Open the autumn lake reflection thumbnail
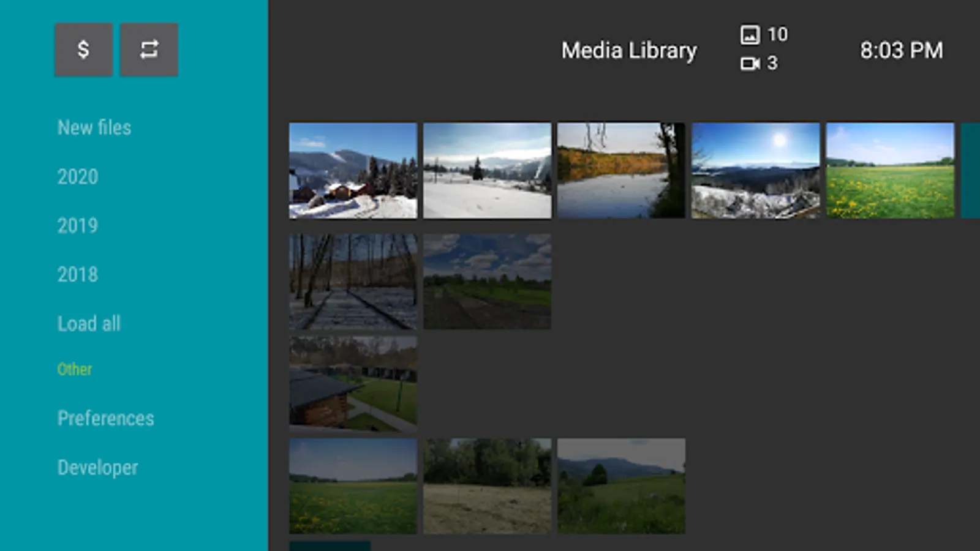Image resolution: width=980 pixels, height=551 pixels. point(621,170)
